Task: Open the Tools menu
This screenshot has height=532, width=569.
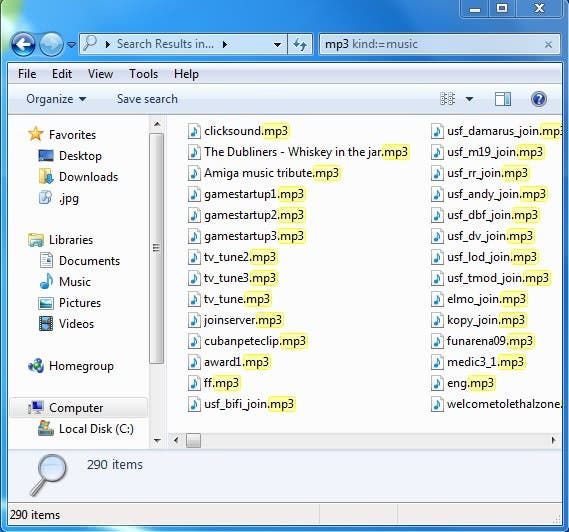Action: pyautogui.click(x=143, y=74)
